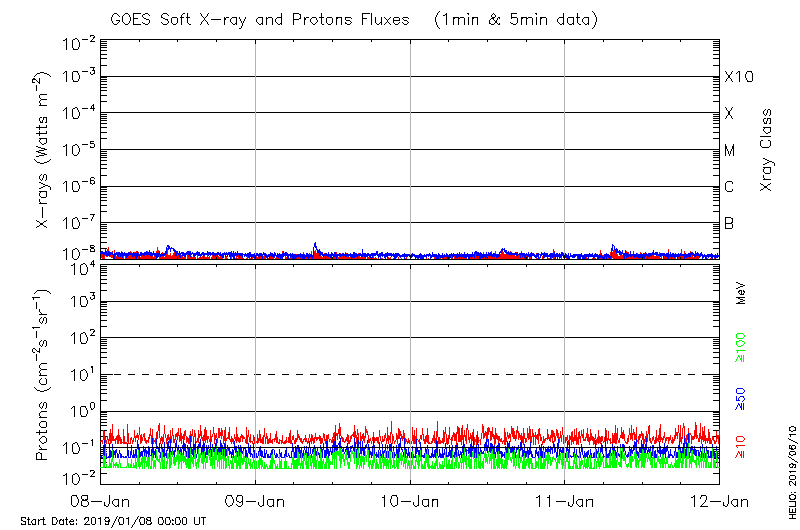This screenshot has width=800, height=530.
Task: Click the blue ≥50 MeV legend label
Action: coord(743,401)
